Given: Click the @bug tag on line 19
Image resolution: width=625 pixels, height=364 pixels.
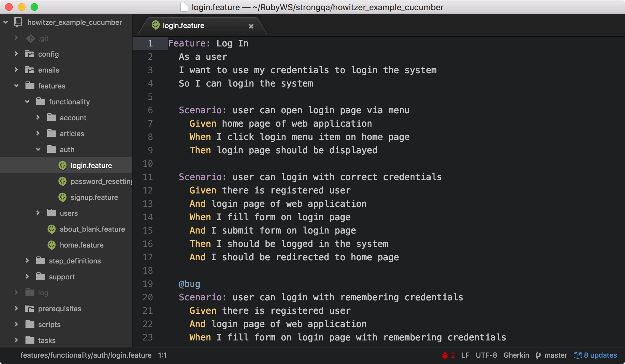Looking at the screenshot, I should tap(190, 284).
